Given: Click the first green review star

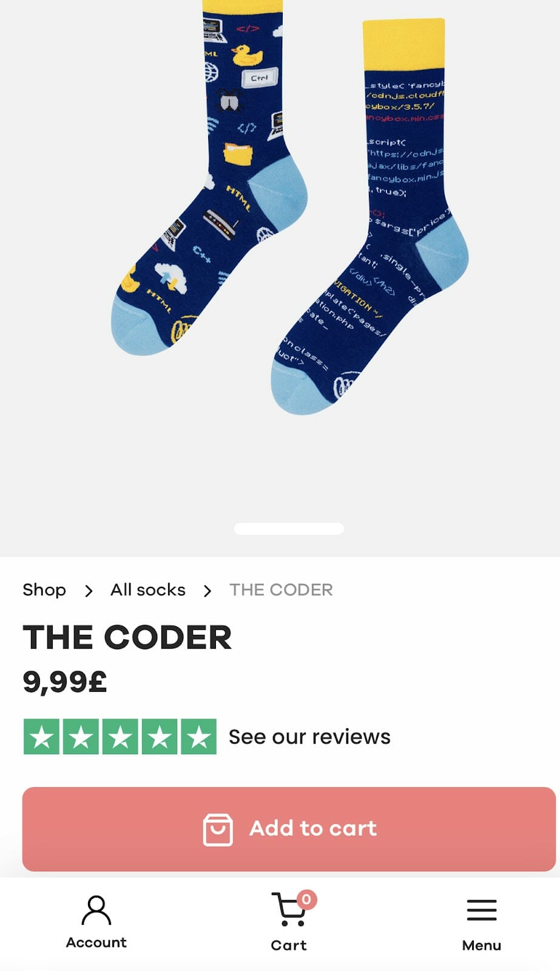Looking at the screenshot, I should tap(41, 737).
